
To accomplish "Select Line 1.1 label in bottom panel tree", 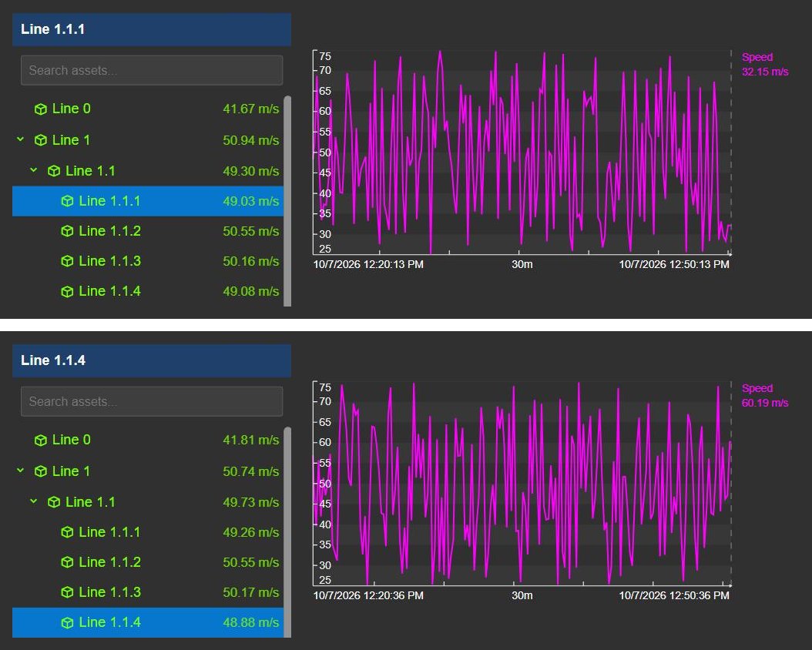I will (x=90, y=502).
